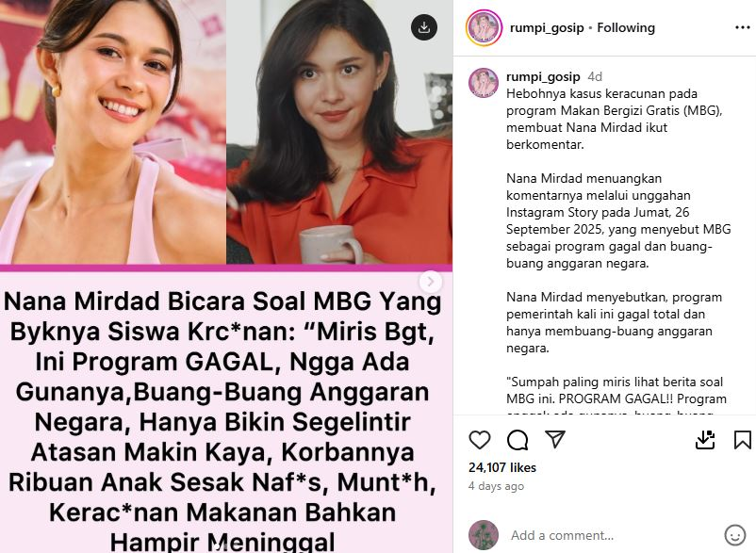756x553 pixels.
Task: Open the three-dot more options menu
Action: [742, 27]
